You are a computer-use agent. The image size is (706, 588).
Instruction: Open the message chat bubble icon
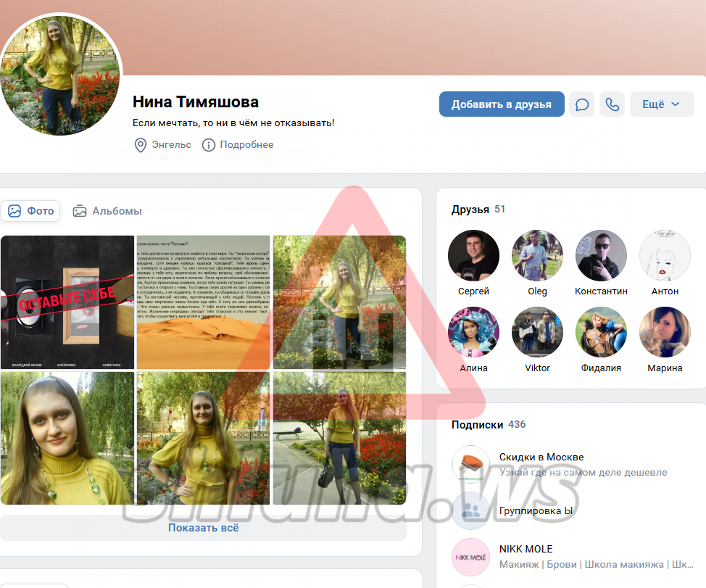[x=582, y=104]
